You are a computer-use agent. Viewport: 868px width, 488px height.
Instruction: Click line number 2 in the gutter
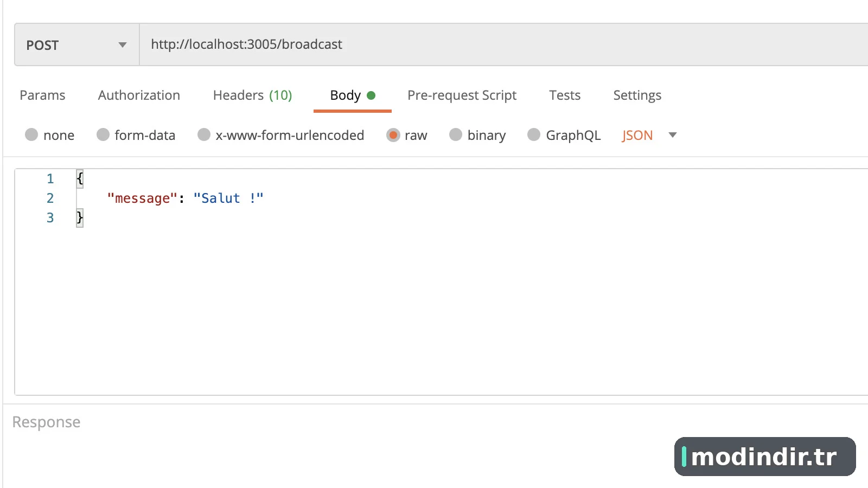[50, 198]
